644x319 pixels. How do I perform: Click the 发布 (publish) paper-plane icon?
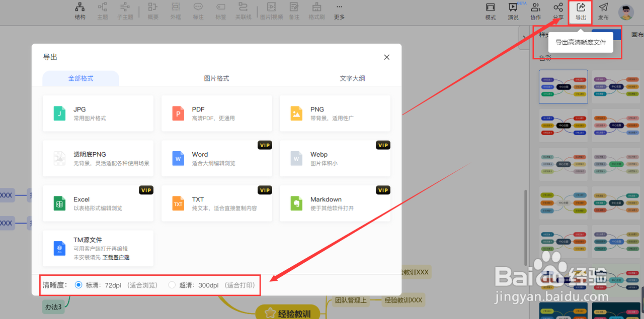click(603, 11)
